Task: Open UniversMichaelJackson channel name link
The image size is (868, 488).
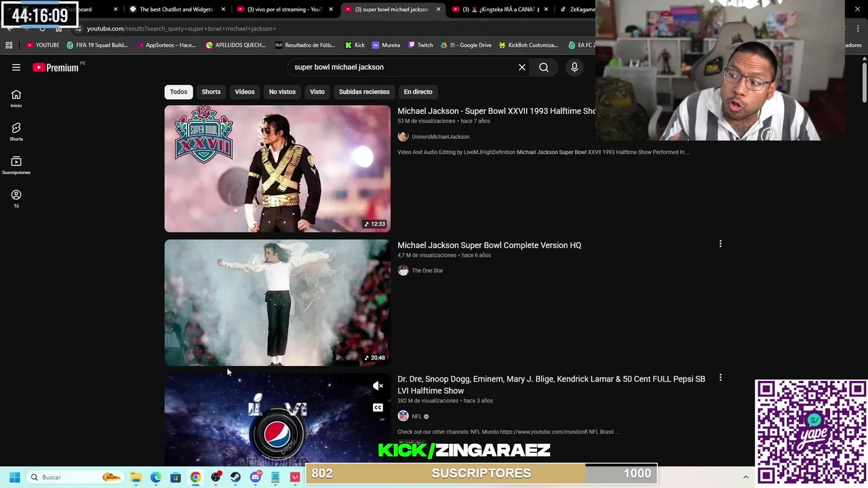Action: 440,137
